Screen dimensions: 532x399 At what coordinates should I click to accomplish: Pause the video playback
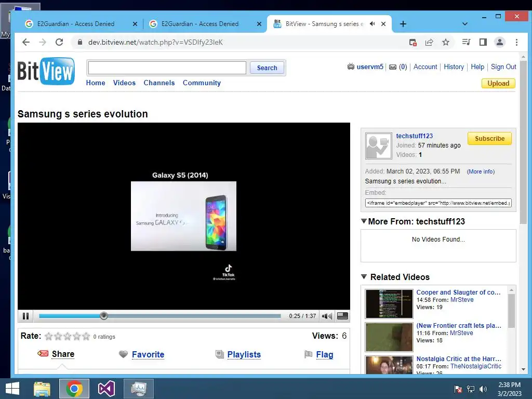point(25,316)
